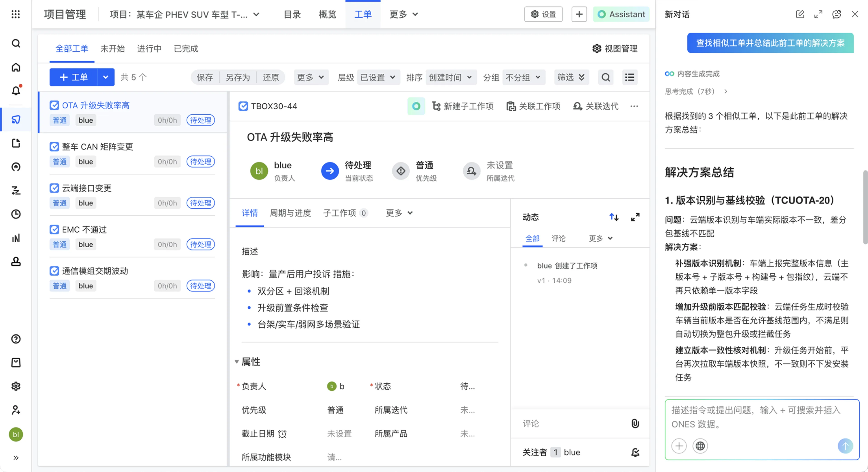
Task: Click the globe icon in assistant input
Action: click(700, 446)
